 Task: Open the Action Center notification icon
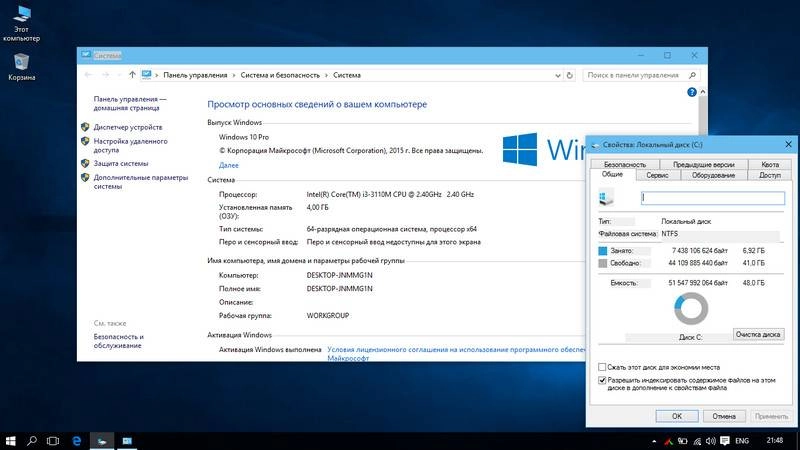point(725,441)
